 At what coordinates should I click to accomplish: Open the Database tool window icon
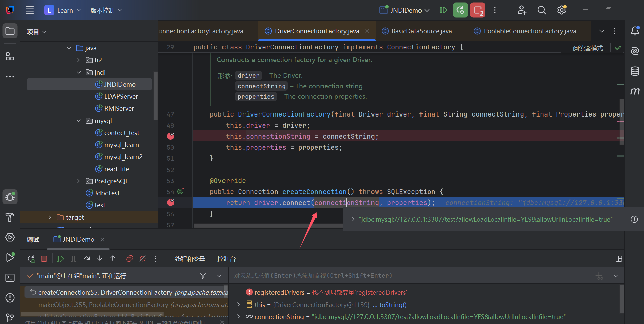(x=635, y=71)
